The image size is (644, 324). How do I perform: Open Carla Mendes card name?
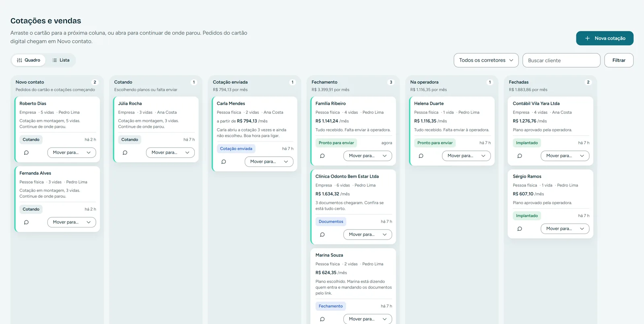click(x=231, y=104)
